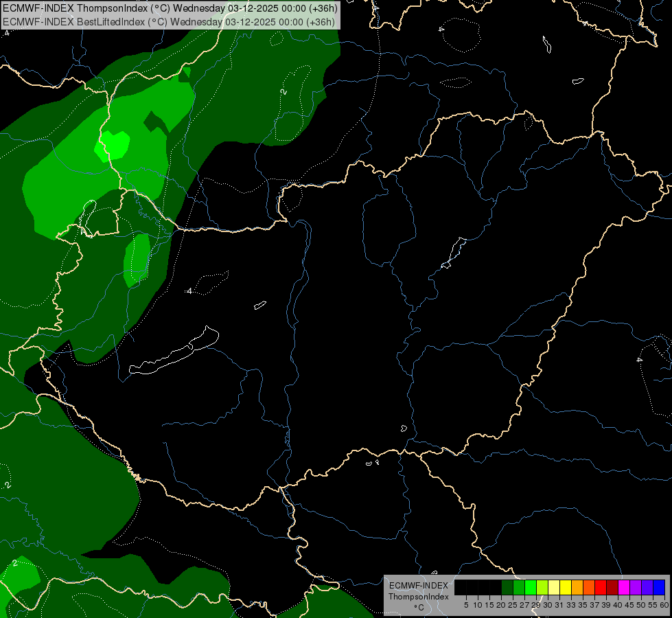Click the legend scale value 30

pyautogui.click(x=548, y=605)
